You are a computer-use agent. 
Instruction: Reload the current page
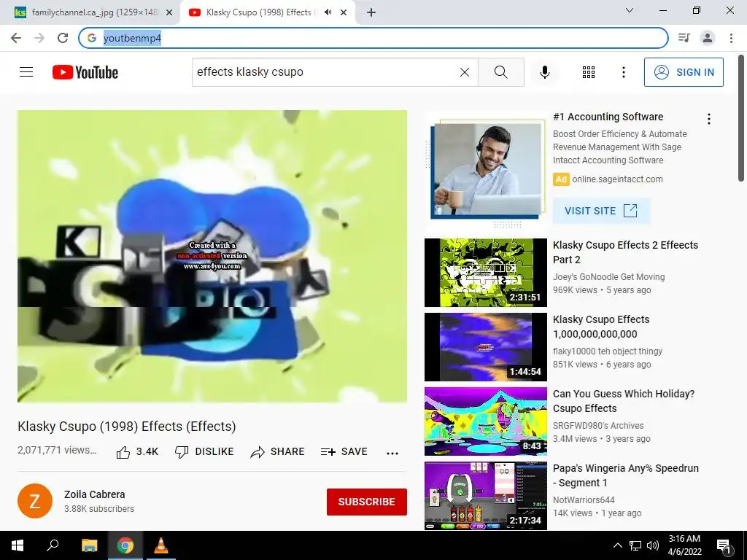[63, 38]
